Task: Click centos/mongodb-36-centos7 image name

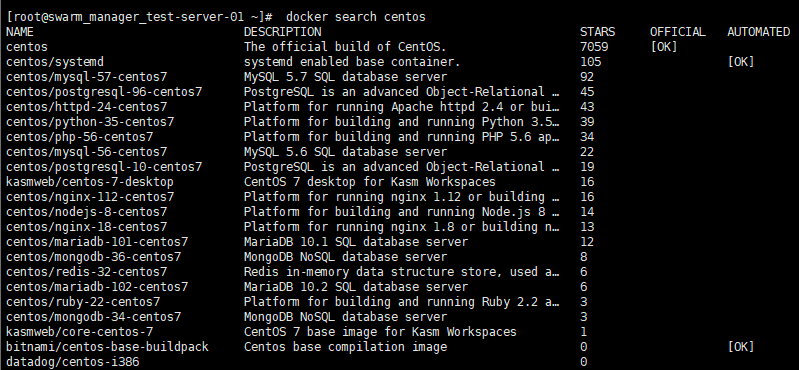Action: coord(94,257)
